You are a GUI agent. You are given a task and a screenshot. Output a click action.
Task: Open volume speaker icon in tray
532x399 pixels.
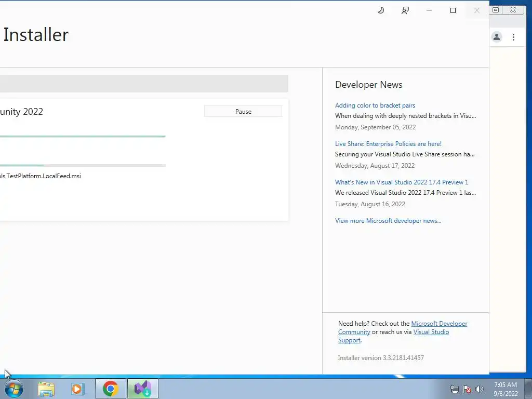click(x=479, y=389)
